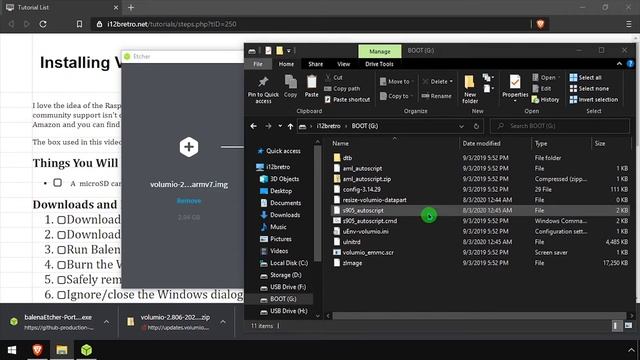Click the Copy icon in Clipboard group
Viewport: 640px width, 360px height.
[x=291, y=87]
